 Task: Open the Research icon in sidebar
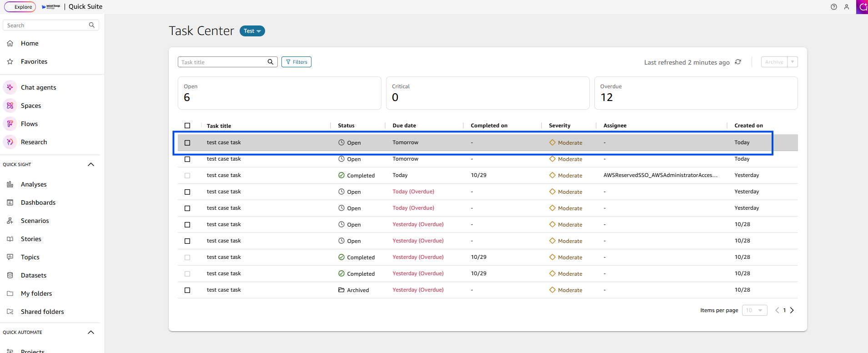click(x=10, y=142)
